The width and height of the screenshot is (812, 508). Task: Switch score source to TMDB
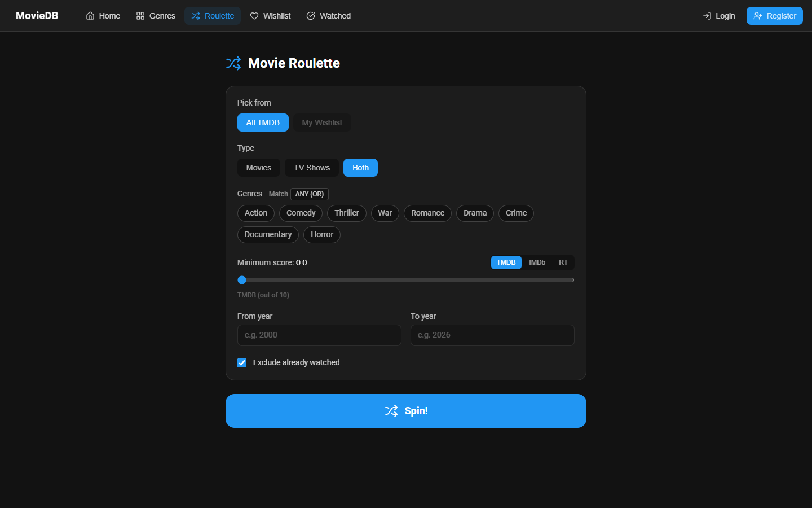pyautogui.click(x=506, y=262)
